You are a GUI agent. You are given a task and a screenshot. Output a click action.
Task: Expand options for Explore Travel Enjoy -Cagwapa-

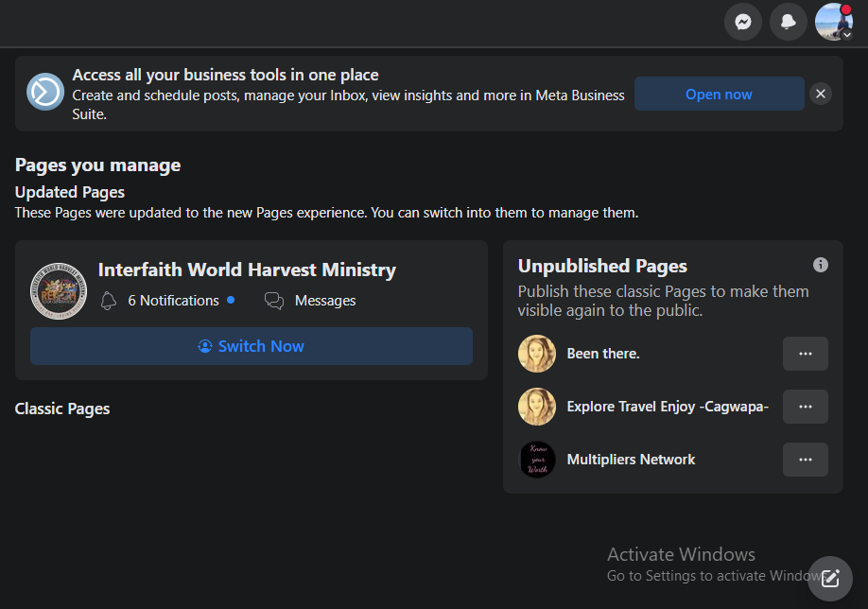806,407
